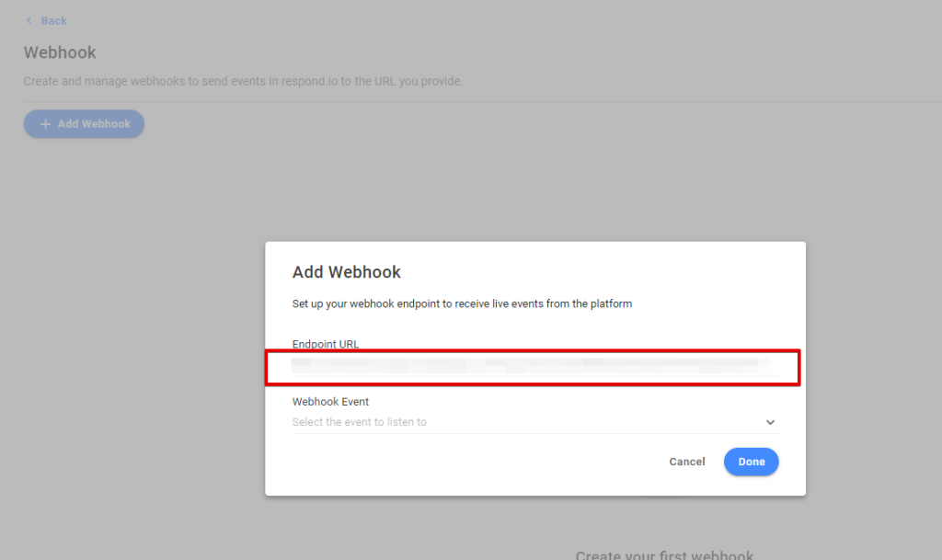Click the plus icon on Add Webhook
This screenshot has height=560, width=942.
point(45,124)
